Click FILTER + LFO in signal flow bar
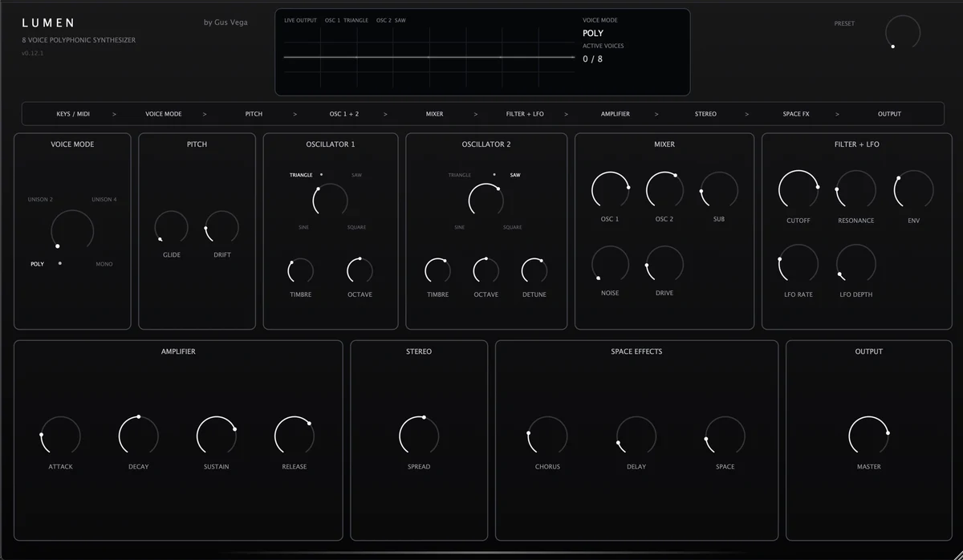This screenshot has width=963, height=560. [525, 114]
